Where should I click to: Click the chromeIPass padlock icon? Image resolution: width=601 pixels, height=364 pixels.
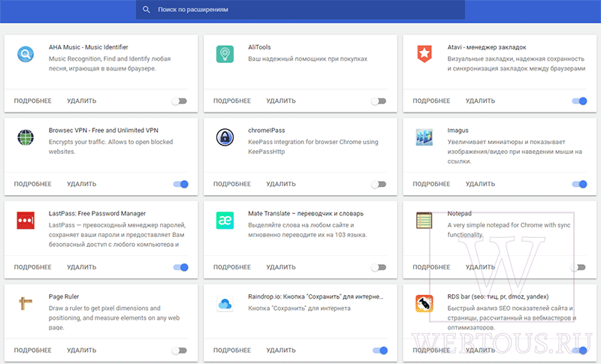pos(225,137)
